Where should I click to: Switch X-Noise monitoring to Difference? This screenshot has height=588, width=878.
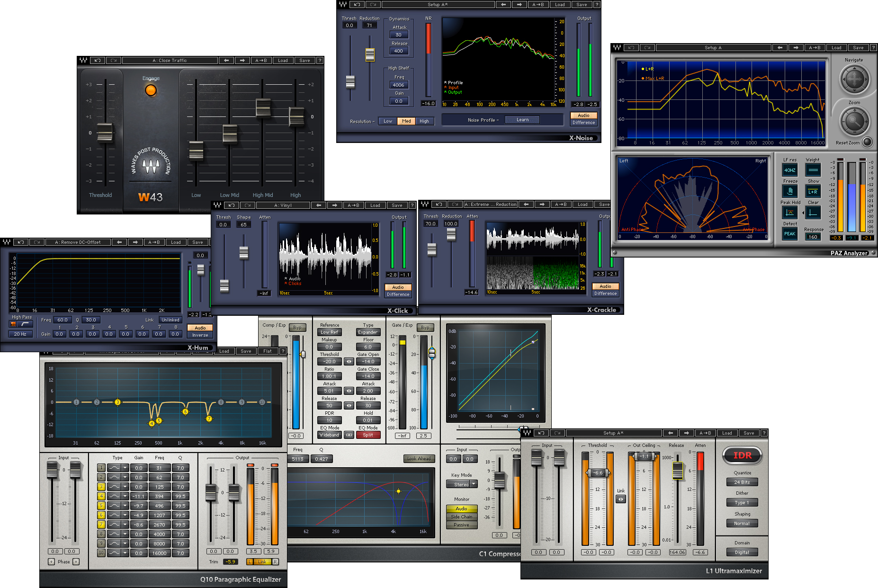[x=583, y=122]
